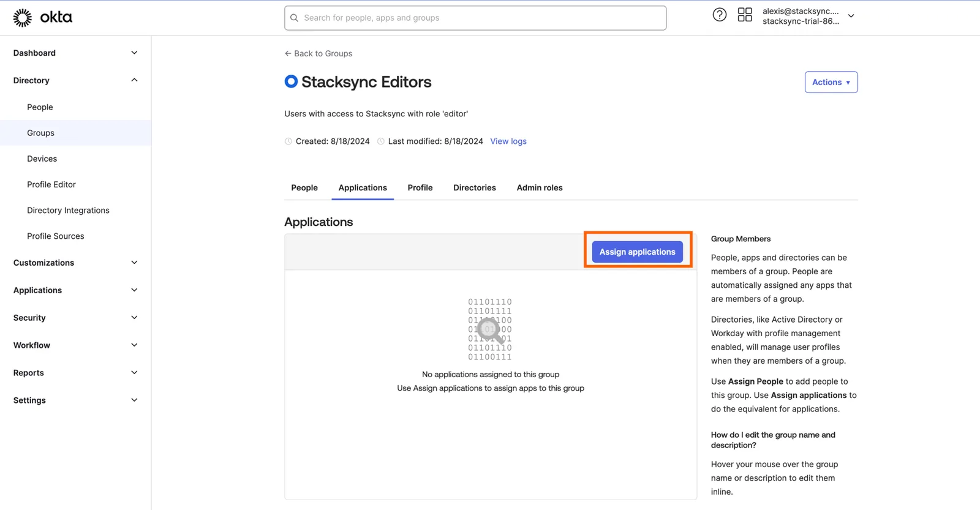Image resolution: width=980 pixels, height=510 pixels.
Task: Click the Last modified: 8/18/2024 text
Action: point(435,141)
